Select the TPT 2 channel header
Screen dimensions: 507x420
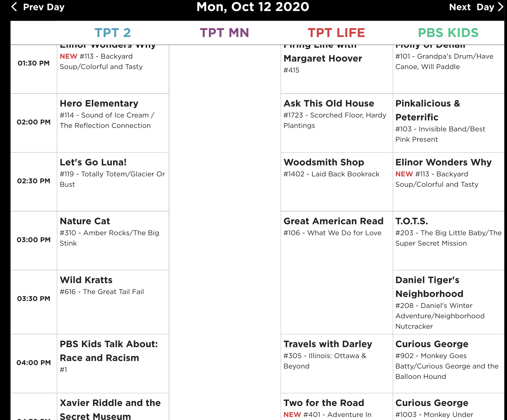point(113,33)
